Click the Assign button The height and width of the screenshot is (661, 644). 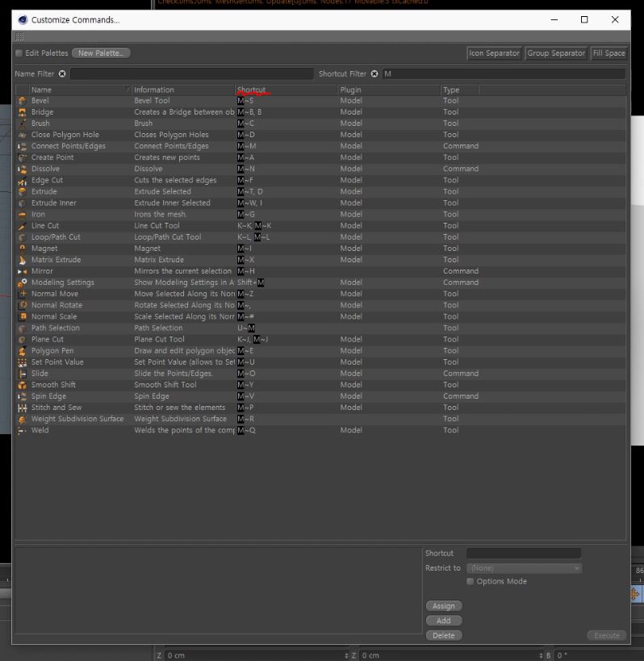click(x=444, y=606)
